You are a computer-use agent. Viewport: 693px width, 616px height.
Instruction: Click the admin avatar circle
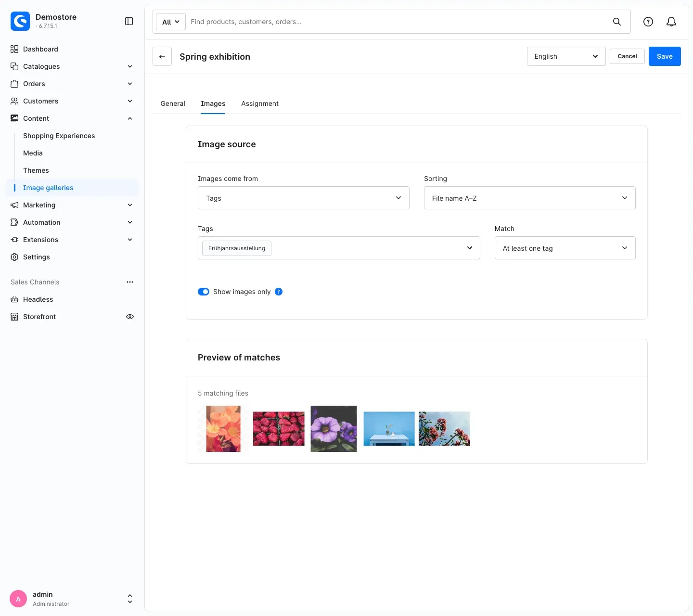coord(18,599)
